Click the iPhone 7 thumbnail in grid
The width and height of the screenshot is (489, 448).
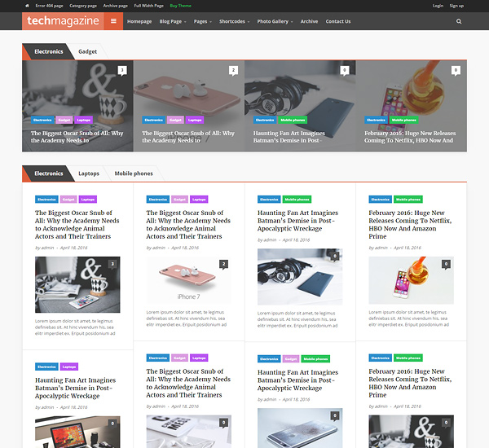click(x=189, y=280)
